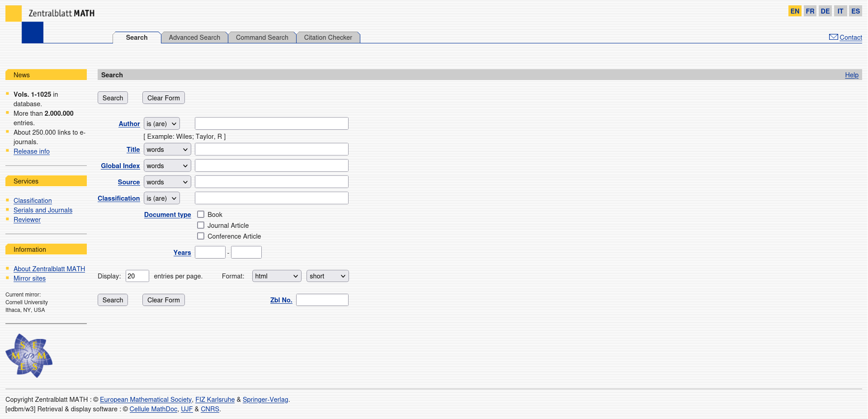The height and width of the screenshot is (419, 868).
Task: Open About Zentralblatt MATH link
Action: pyautogui.click(x=49, y=269)
